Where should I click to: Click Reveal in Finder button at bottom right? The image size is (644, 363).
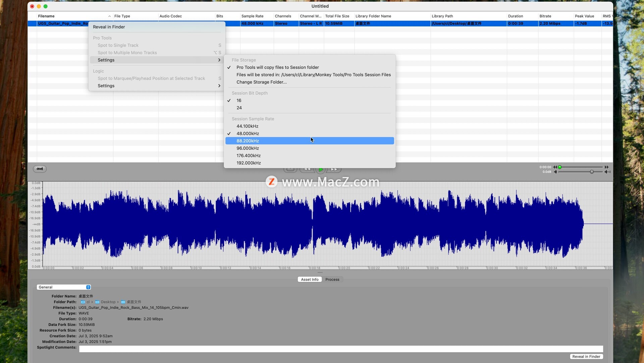click(586, 357)
